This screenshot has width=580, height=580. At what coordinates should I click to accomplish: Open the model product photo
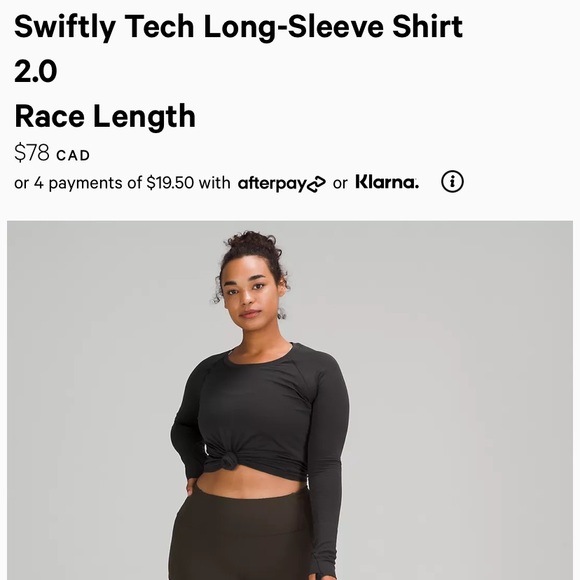pos(290,400)
